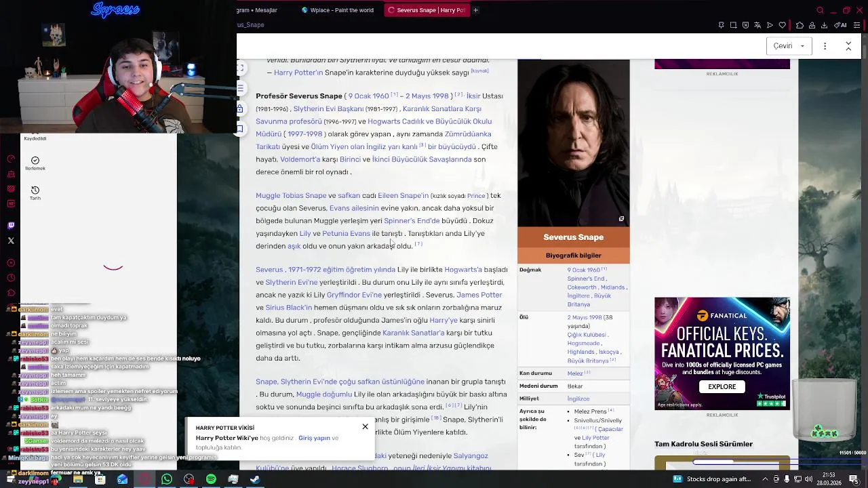
Task: Enlarge Snape portrait with expand icon
Action: coord(621,219)
